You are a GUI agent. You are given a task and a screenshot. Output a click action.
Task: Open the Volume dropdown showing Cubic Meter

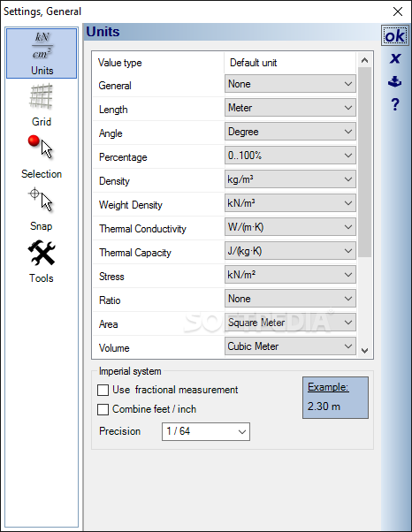[x=290, y=346]
